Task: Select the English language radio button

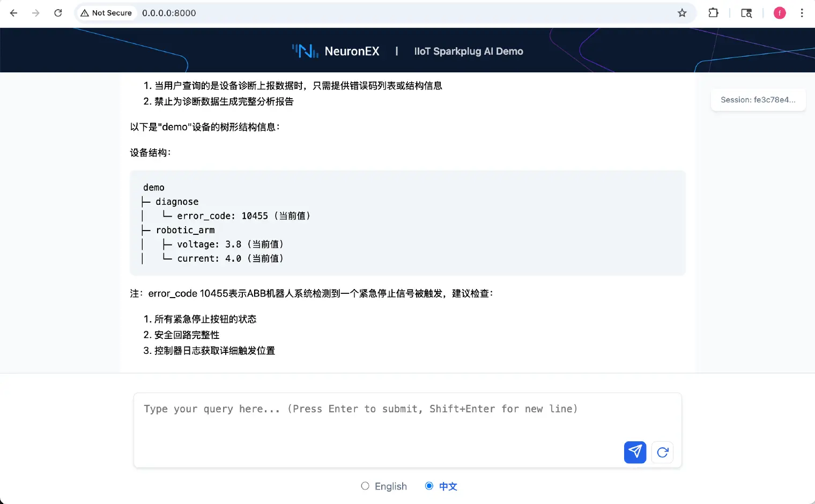Action: [365, 486]
